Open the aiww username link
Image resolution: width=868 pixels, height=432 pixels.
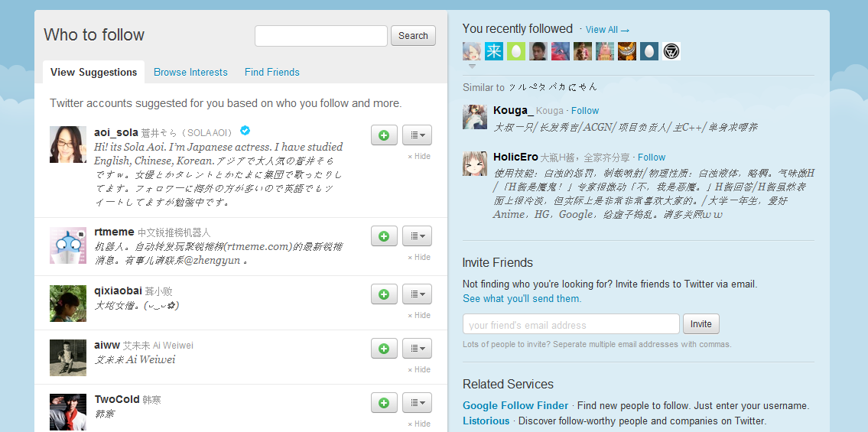[107, 345]
